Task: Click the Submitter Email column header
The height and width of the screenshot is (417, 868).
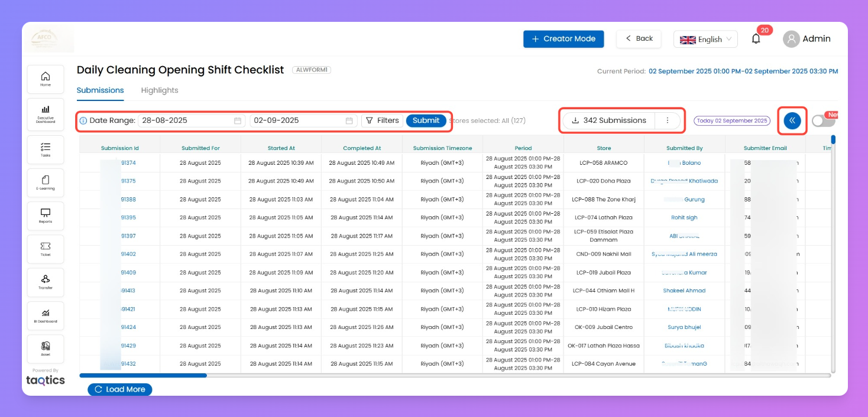Action: [765, 148]
